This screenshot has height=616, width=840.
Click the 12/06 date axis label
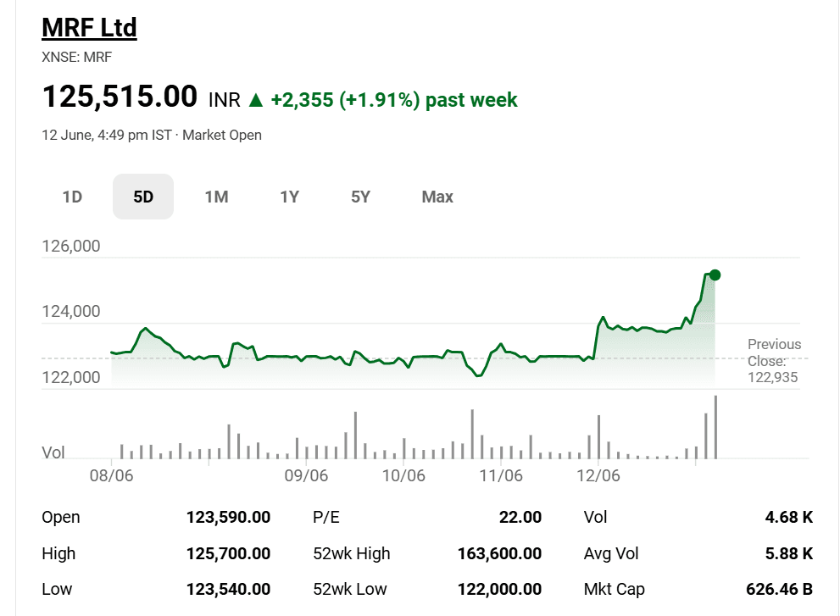[x=598, y=475]
